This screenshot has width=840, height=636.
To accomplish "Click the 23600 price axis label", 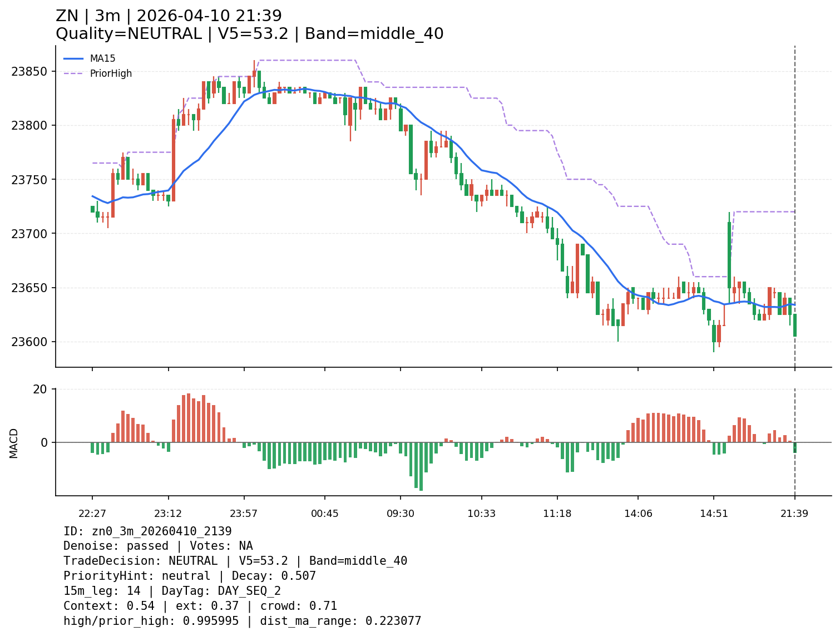I will (x=29, y=342).
